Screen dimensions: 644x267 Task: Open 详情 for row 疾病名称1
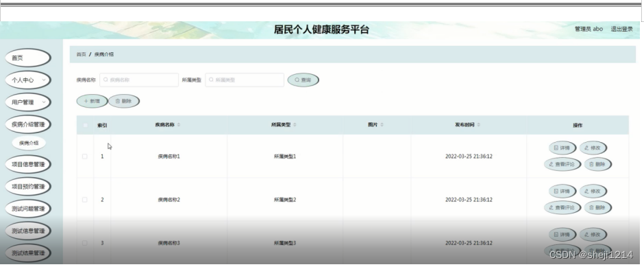pos(562,148)
